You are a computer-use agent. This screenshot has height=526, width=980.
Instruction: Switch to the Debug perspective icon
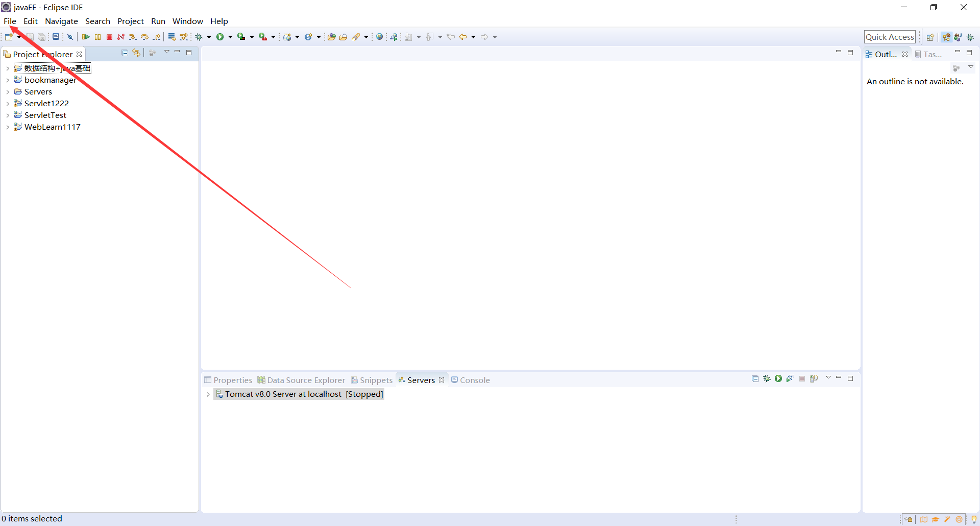pyautogui.click(x=970, y=37)
